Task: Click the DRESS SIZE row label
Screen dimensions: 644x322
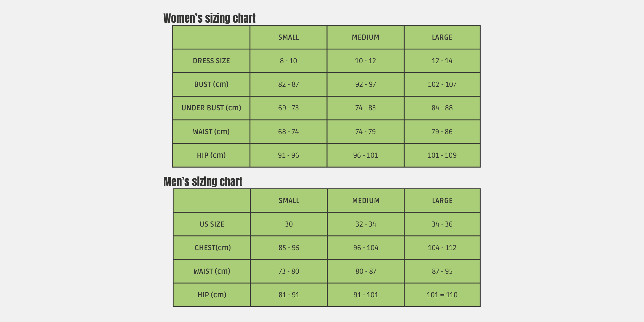Action: 211,61
